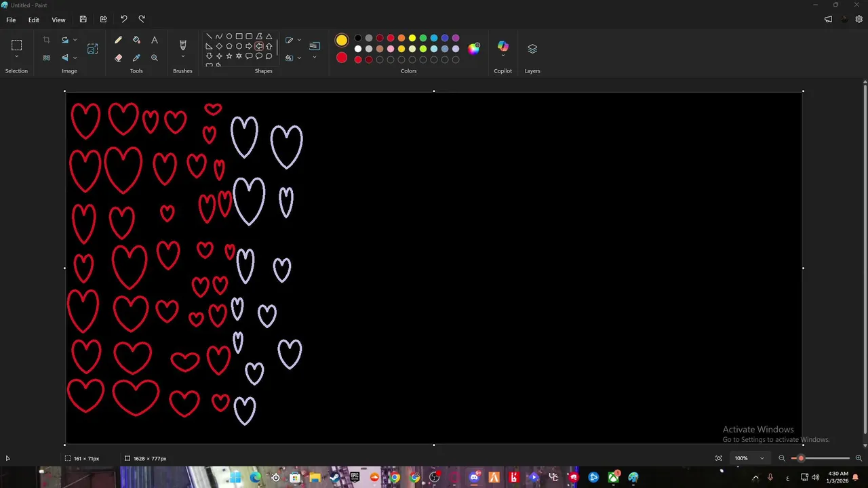Select the Text tool
This screenshot has height=488, width=868.
(155, 41)
